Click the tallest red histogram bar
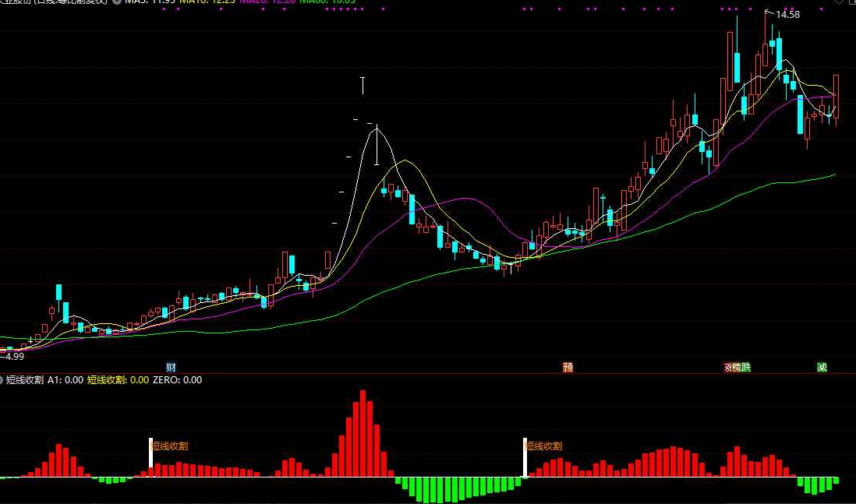Viewport: 856px width, 504px height. (x=363, y=434)
